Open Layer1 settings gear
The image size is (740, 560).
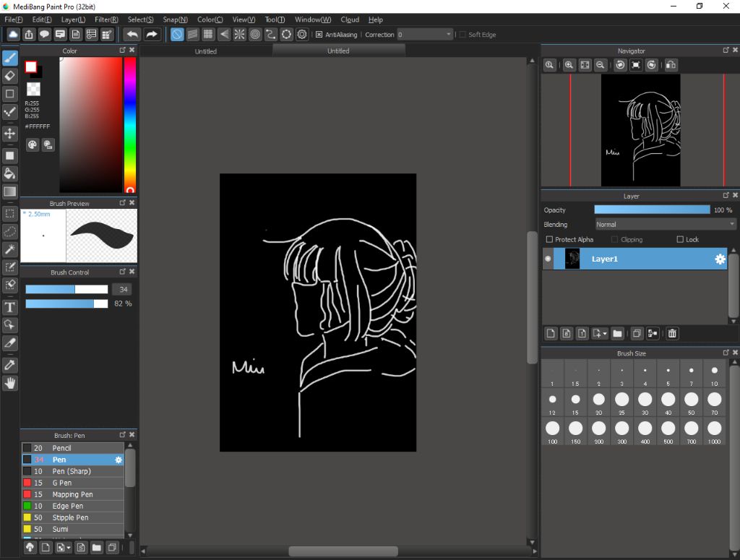[x=720, y=259]
